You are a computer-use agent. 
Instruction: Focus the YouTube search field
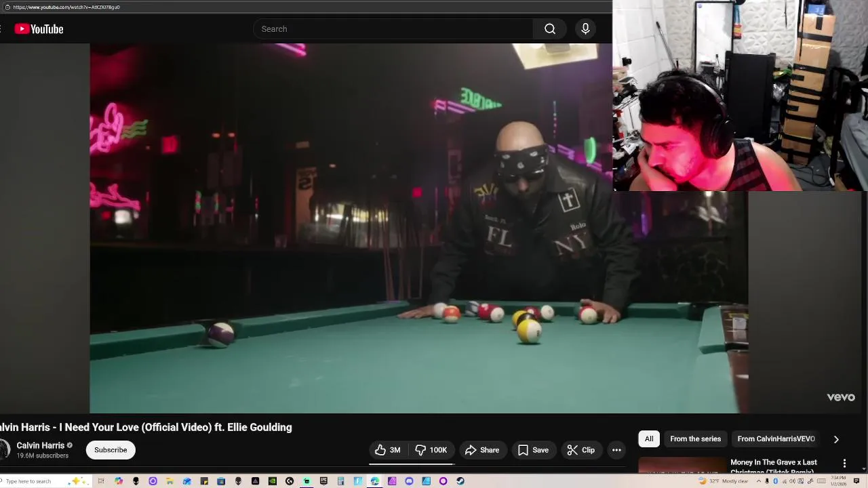[x=393, y=29]
